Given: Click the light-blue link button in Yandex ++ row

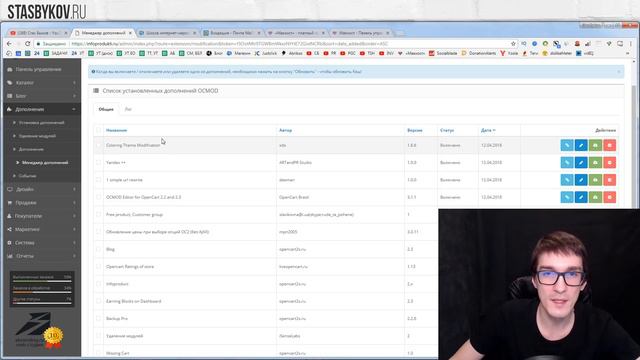Looking at the screenshot, I should click(567, 162).
